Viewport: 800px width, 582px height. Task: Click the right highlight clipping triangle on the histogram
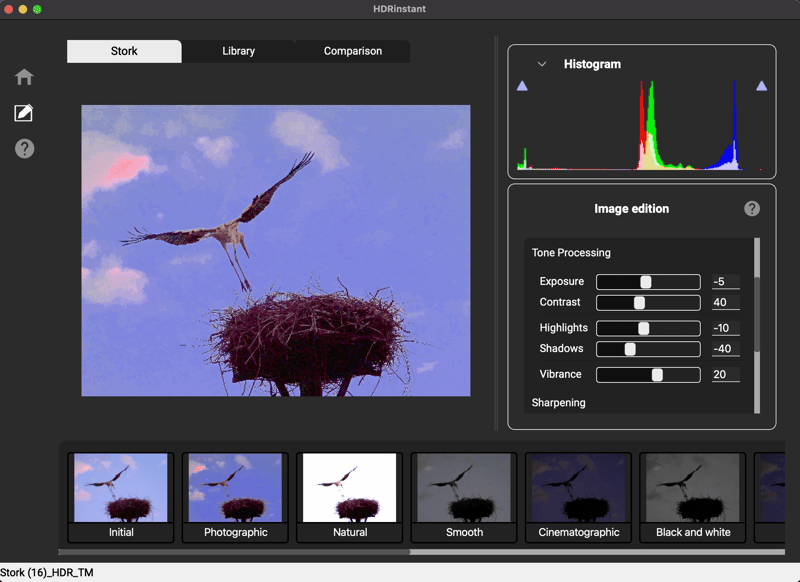[761, 87]
